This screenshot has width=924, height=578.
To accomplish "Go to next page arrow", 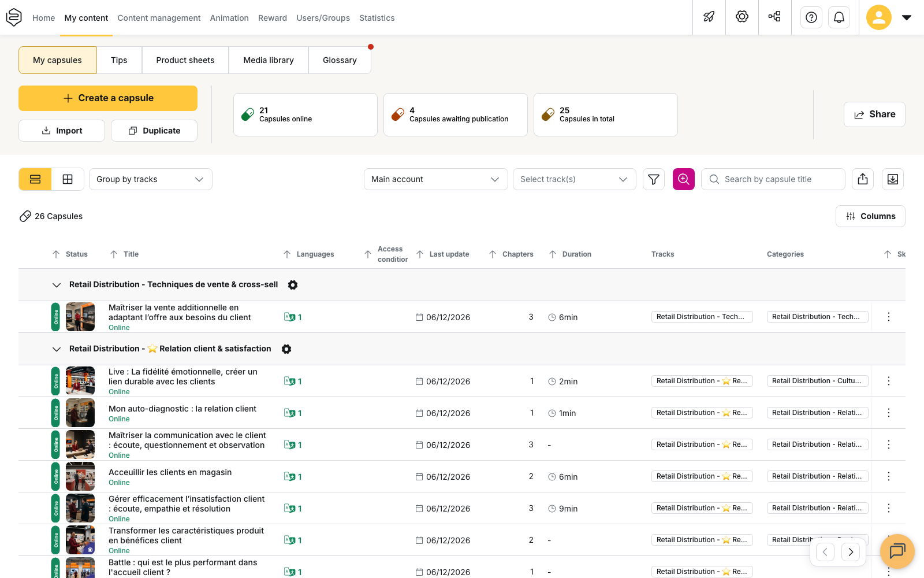I will coord(851,552).
